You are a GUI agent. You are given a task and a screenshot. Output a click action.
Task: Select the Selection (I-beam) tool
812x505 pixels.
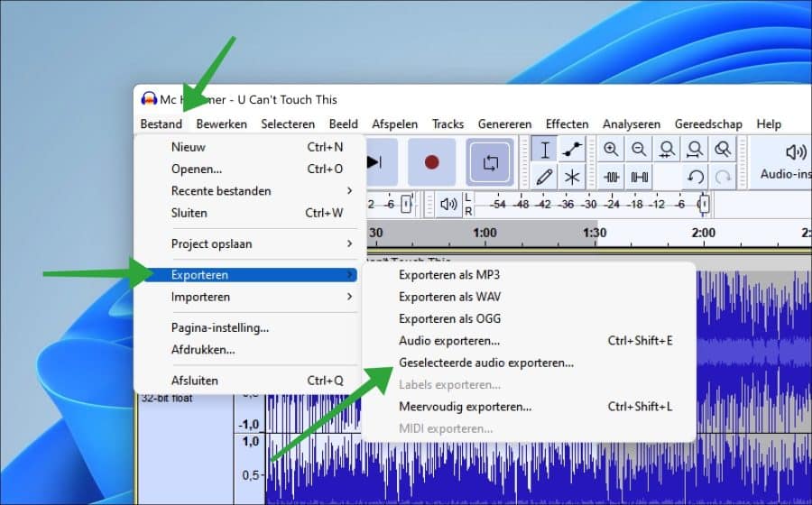[544, 150]
